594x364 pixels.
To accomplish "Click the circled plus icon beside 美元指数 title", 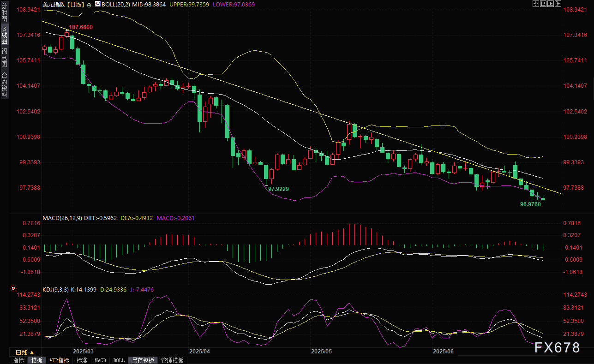I will click(89, 4).
